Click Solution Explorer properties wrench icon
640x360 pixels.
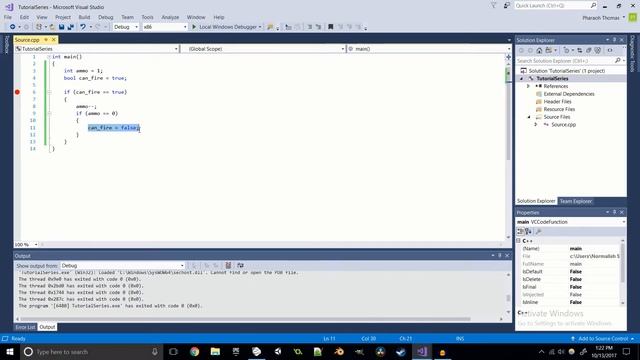598,51
